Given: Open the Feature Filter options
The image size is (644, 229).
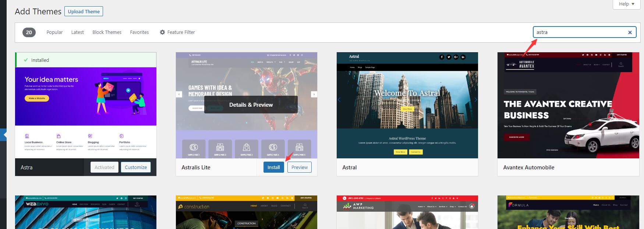Looking at the screenshot, I should (177, 32).
